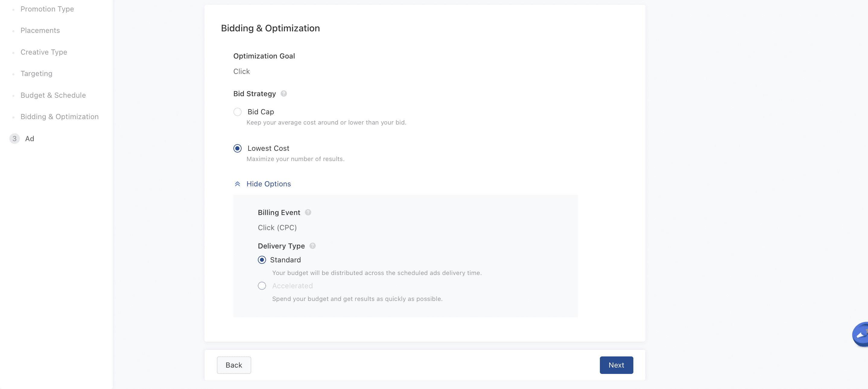Go to Promotion Type in sidebar
Screen dimensions: 868x389
coord(47,9)
